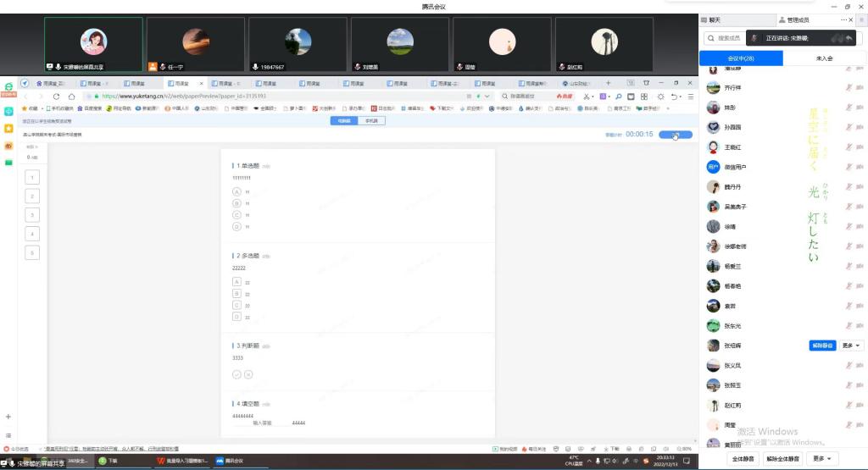Click the WPS document icon in taskbar

pyautogui.click(x=160, y=462)
